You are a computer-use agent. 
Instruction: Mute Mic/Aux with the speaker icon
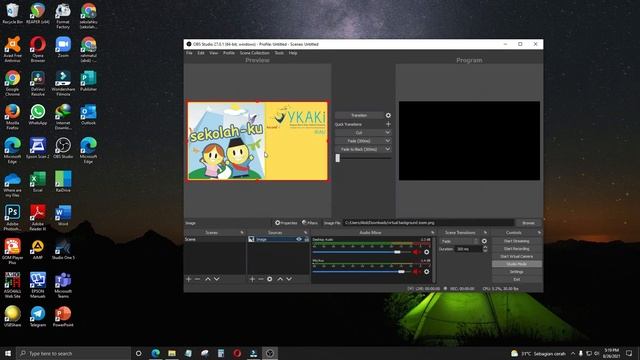coord(416,272)
